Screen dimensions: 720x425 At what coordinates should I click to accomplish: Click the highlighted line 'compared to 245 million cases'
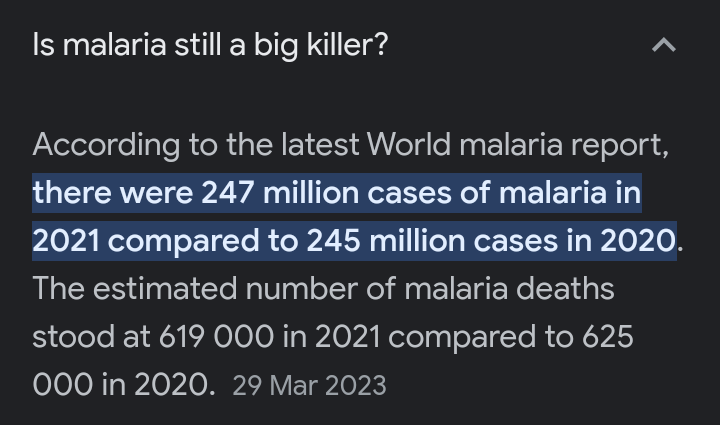point(354,241)
